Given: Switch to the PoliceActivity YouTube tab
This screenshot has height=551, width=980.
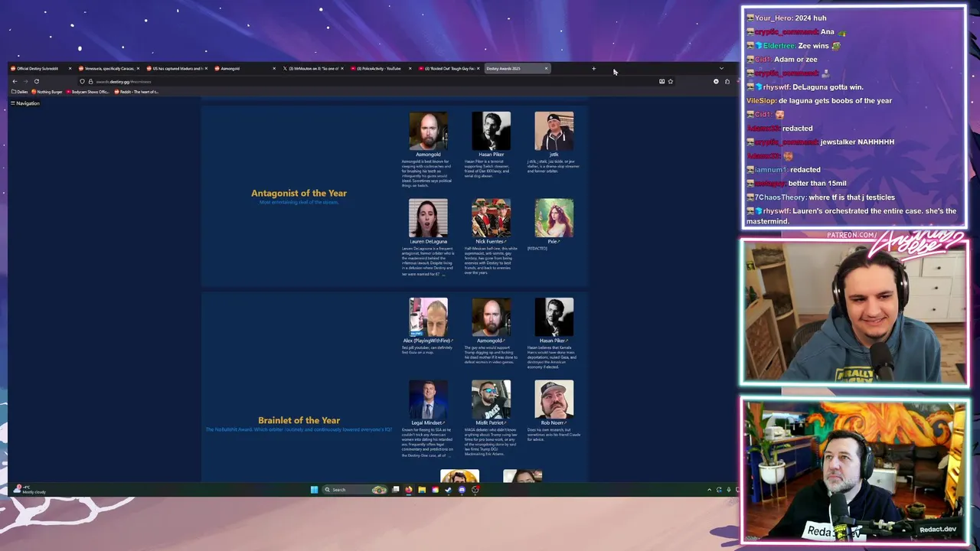Looking at the screenshot, I should click(x=380, y=69).
